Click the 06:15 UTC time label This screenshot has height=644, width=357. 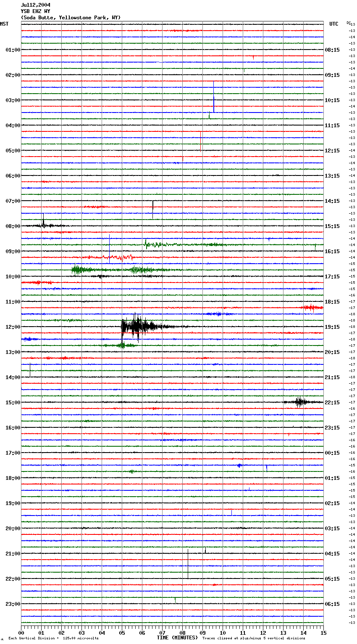[332, 604]
